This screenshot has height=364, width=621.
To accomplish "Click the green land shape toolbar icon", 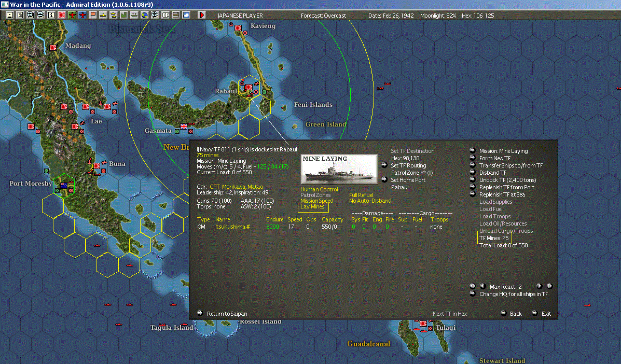I will pos(123,15).
